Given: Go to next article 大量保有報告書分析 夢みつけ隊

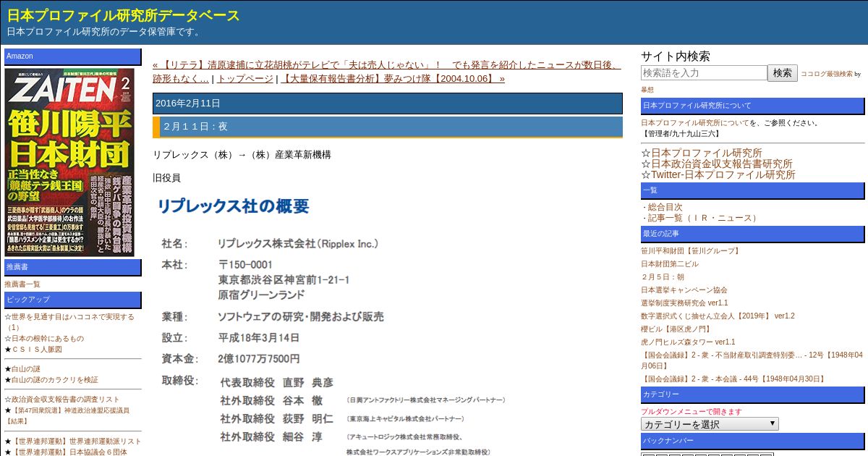Looking at the screenshot, I should (393, 78).
